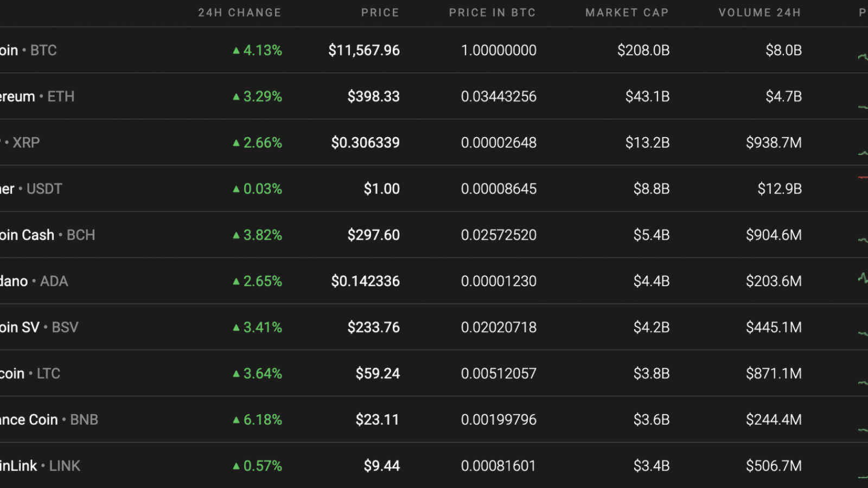Click the Bitcoin price $11,567.96
868x488 pixels.
(x=364, y=50)
